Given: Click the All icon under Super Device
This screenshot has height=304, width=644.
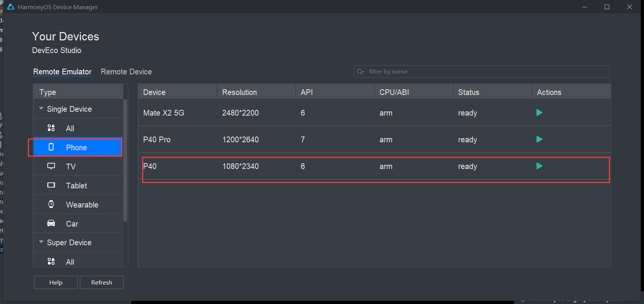Looking at the screenshot, I should coord(51,261).
